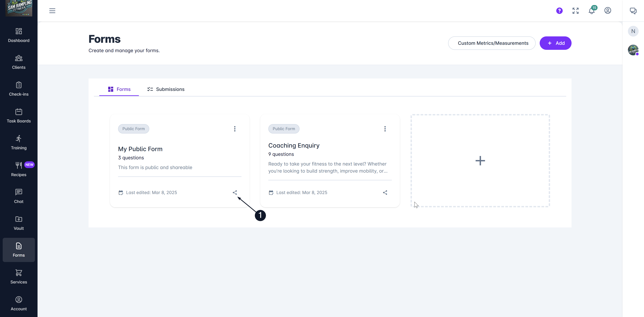Viewport: 644px width, 317px height.
Task: Navigate to Check-ins in sidebar
Action: coord(19,89)
